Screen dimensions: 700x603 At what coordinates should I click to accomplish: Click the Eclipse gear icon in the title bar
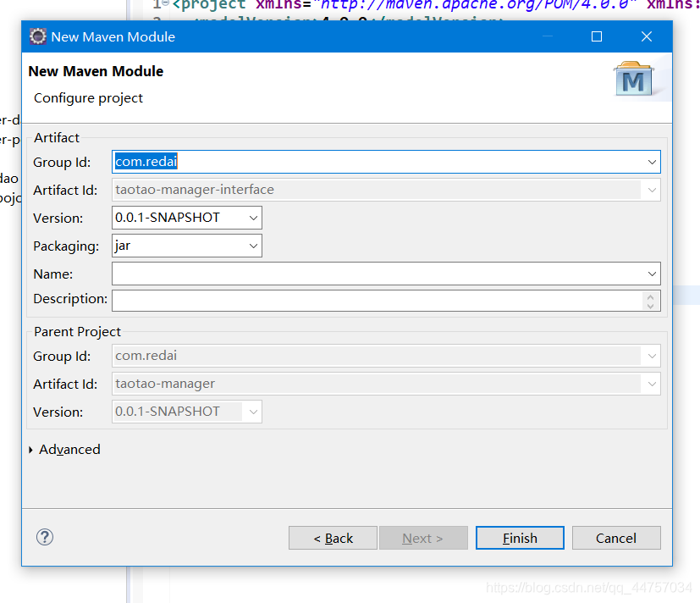(38, 36)
